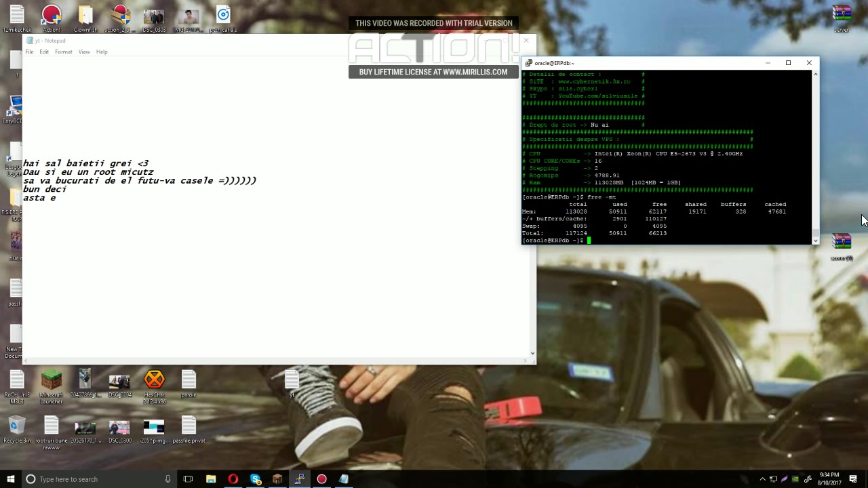The image size is (868, 488).
Task: Open parole text file
Action: tap(189, 384)
